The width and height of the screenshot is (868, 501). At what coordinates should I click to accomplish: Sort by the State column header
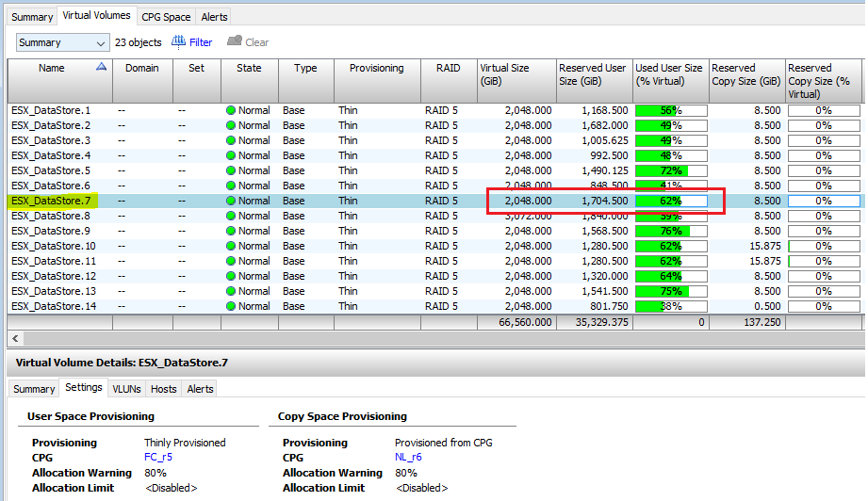click(x=249, y=81)
